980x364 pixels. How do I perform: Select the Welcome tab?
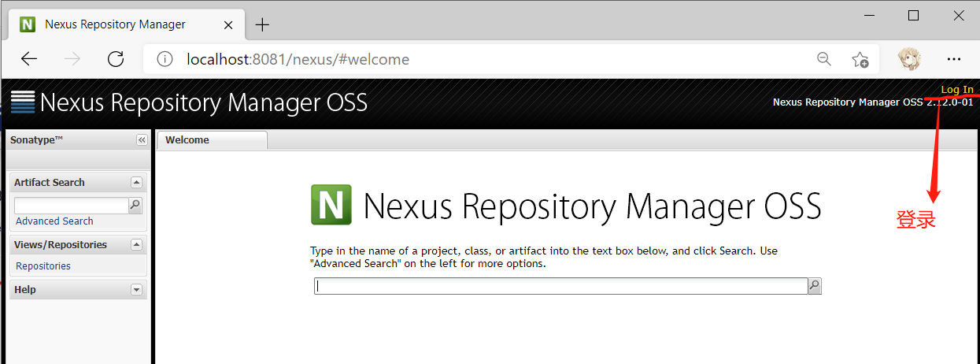click(212, 140)
